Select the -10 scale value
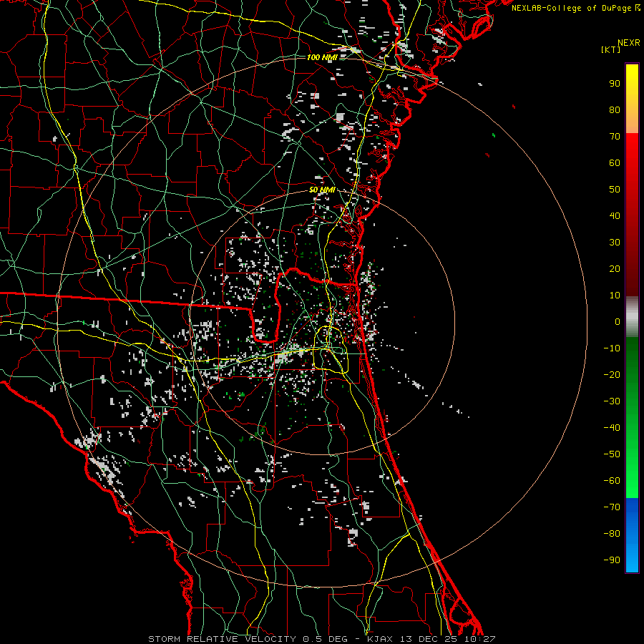Screen dimensions: 644x644 pos(612,348)
